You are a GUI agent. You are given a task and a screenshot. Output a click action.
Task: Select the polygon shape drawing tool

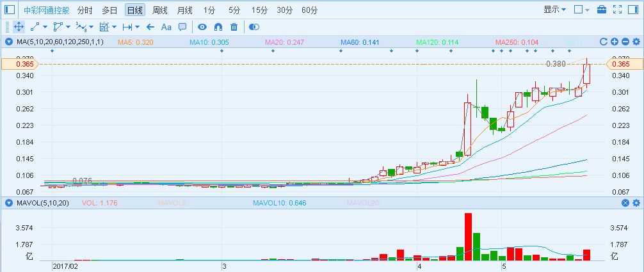[58, 27]
